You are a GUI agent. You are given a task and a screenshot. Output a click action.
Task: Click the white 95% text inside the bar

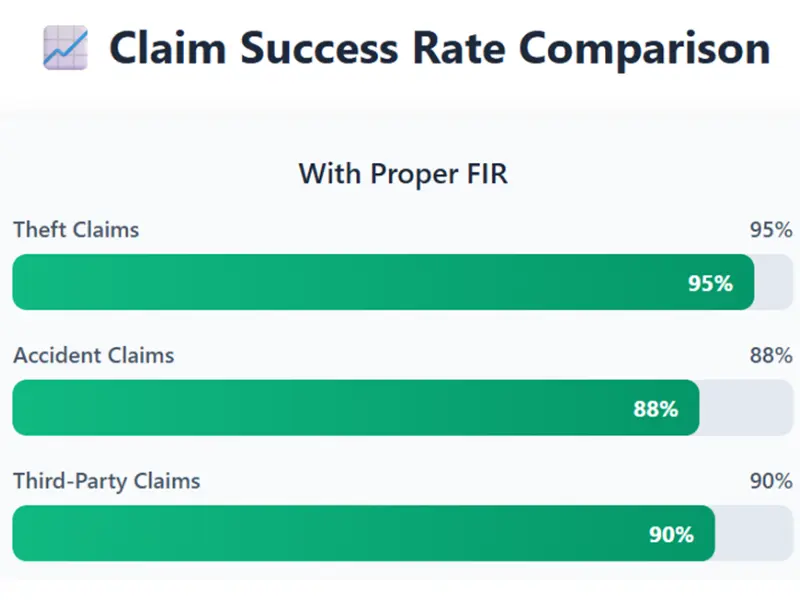point(710,283)
